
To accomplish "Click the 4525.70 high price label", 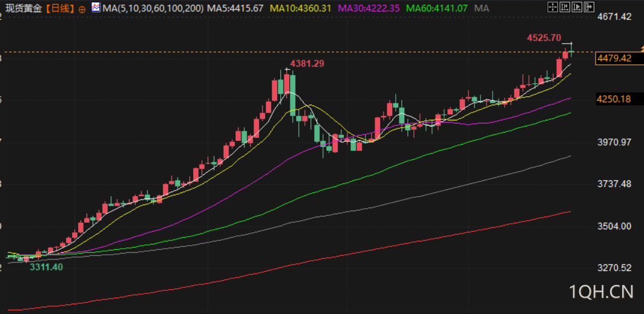I will 544,38.
